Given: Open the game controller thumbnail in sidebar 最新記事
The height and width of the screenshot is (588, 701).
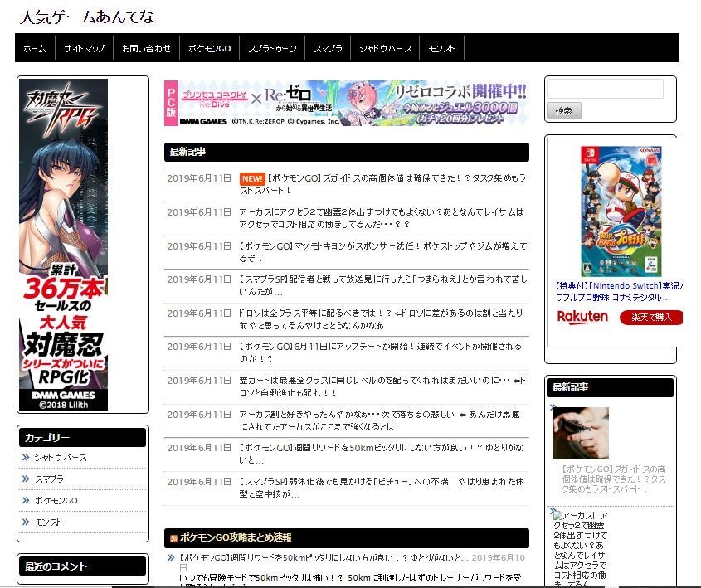Looking at the screenshot, I should pos(581,433).
